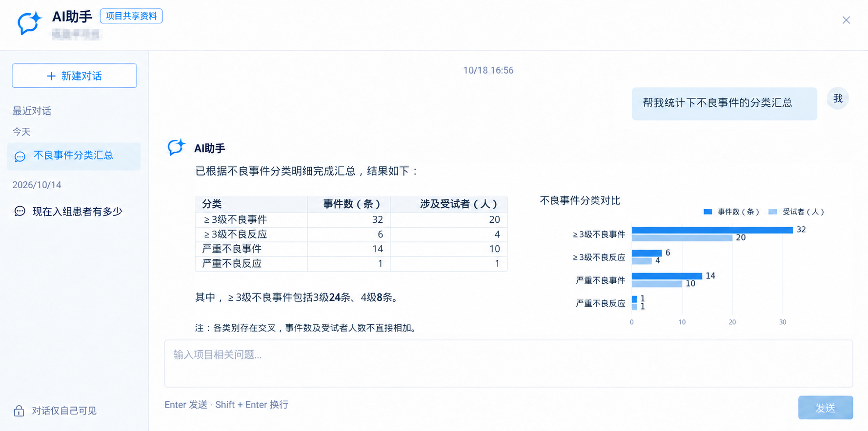
Task: Click the 发送 send button
Action: coord(825,408)
